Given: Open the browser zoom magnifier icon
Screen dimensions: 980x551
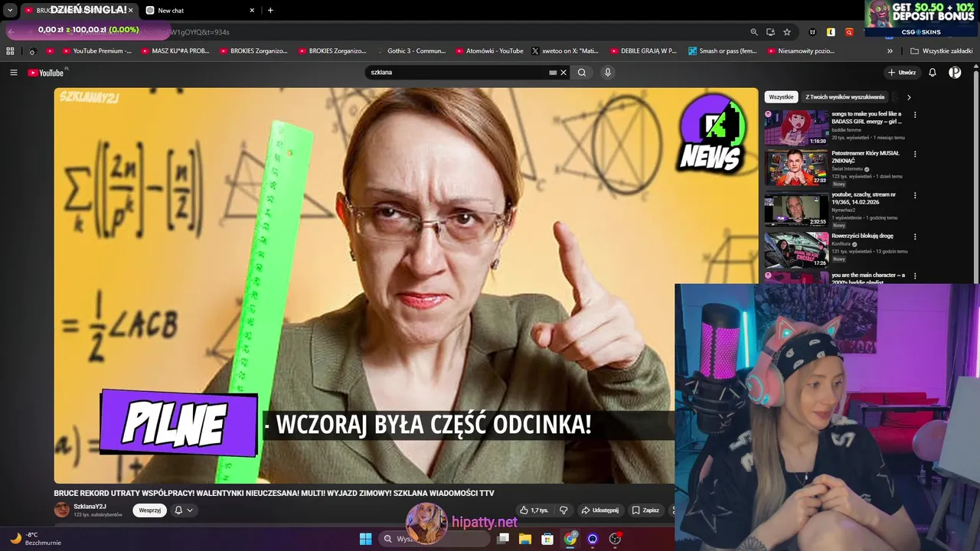Looking at the screenshot, I should [754, 32].
